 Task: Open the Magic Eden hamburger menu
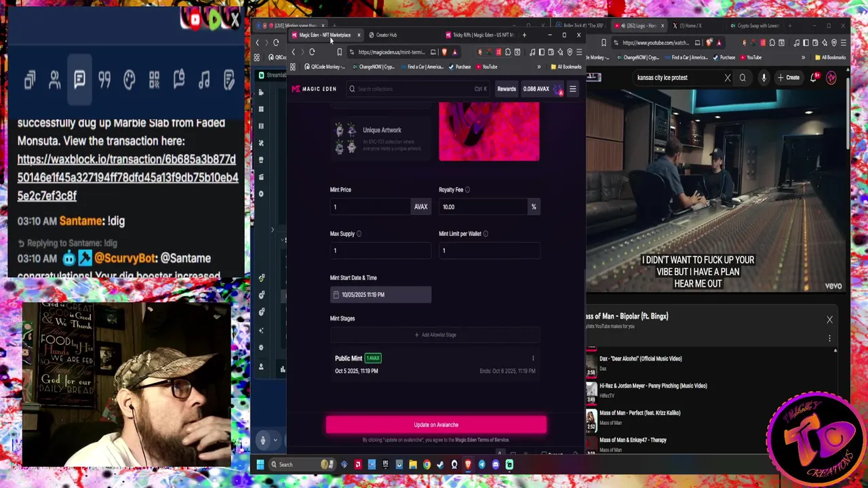tap(572, 89)
